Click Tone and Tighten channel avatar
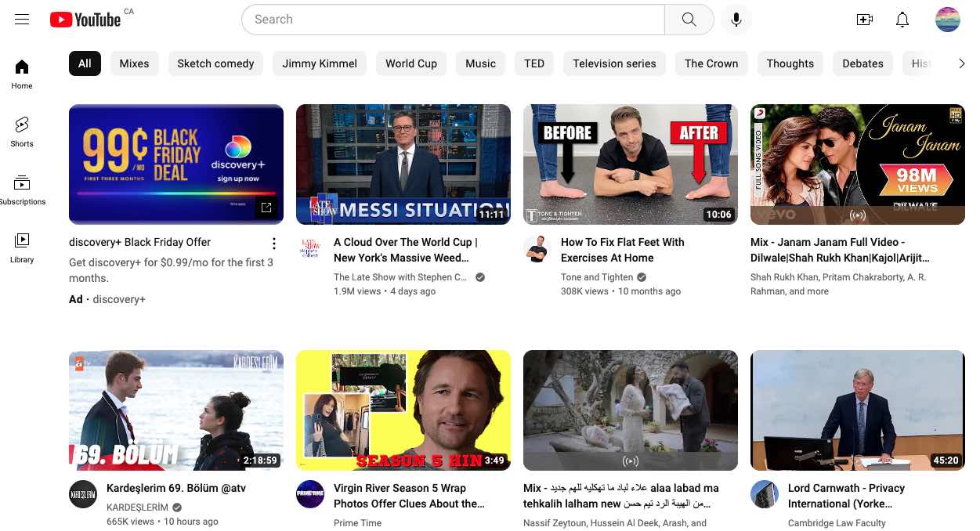 [537, 249]
